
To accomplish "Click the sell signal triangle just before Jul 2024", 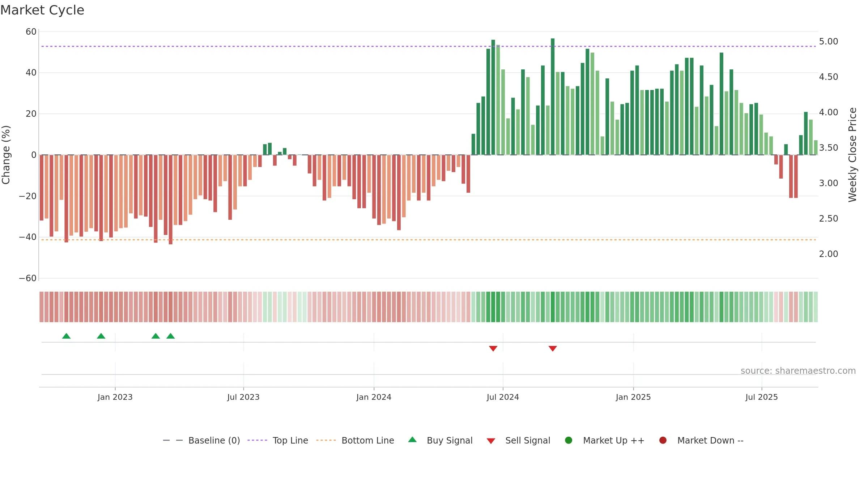I will coord(493,348).
